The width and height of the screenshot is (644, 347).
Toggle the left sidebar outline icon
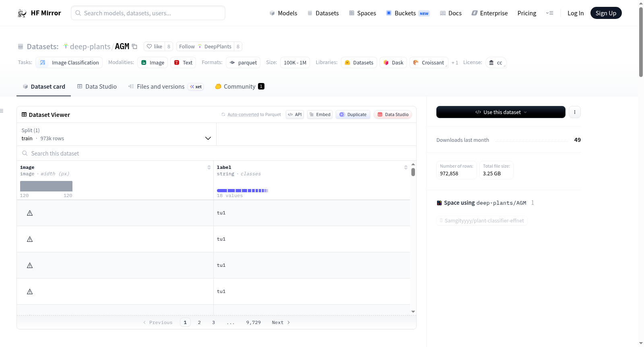[x=2, y=111]
